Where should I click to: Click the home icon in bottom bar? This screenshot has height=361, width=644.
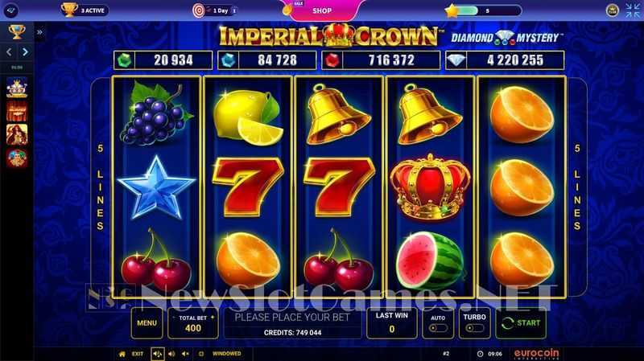click(x=122, y=354)
